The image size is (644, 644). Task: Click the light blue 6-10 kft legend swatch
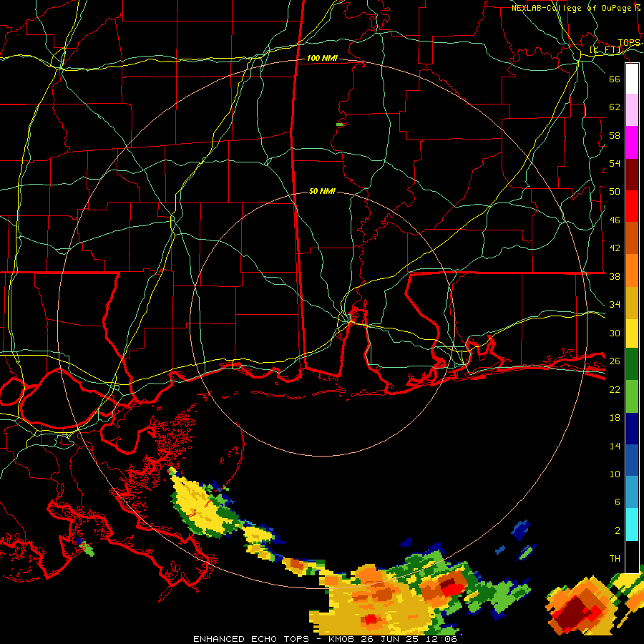click(x=632, y=492)
